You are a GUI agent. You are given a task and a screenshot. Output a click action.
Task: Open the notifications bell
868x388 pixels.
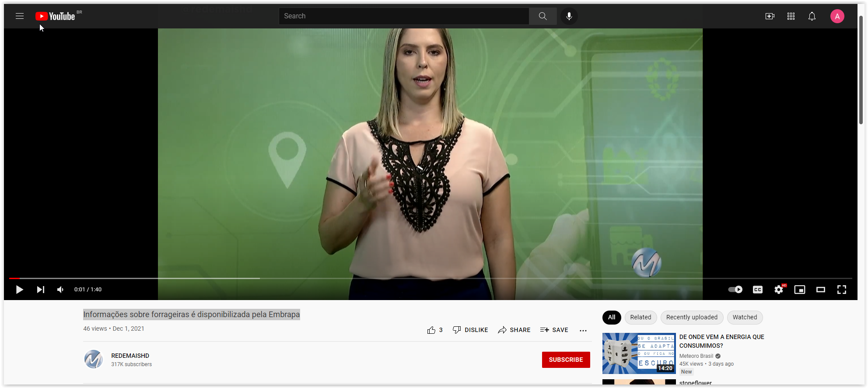[x=812, y=16]
